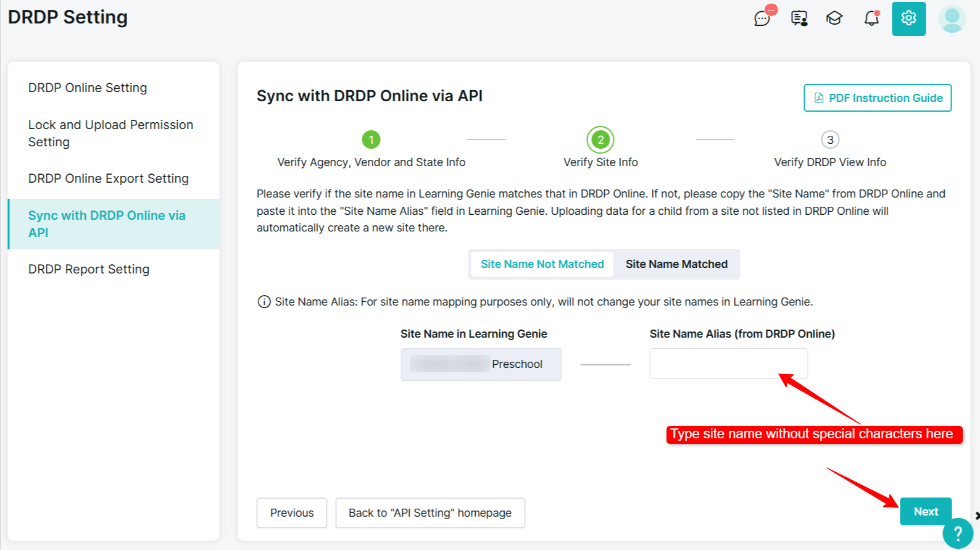Click the help question mark button

[x=958, y=533]
